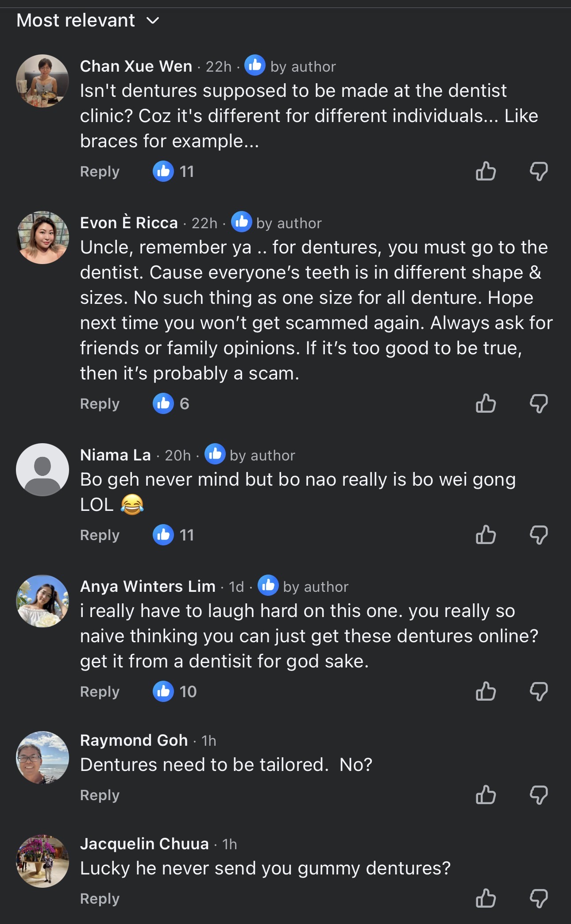The height and width of the screenshot is (924, 571).
Task: Open Jacquelin Chuua's profile name link
Action: click(144, 843)
